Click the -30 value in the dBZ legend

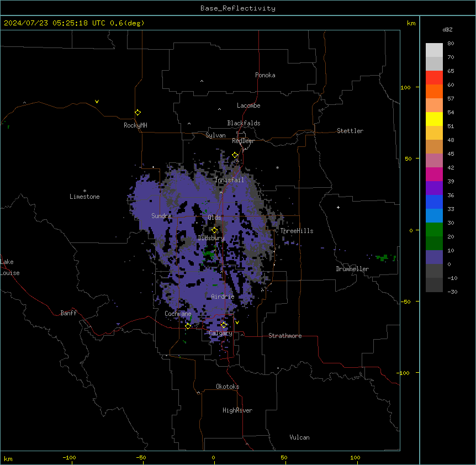(452, 292)
